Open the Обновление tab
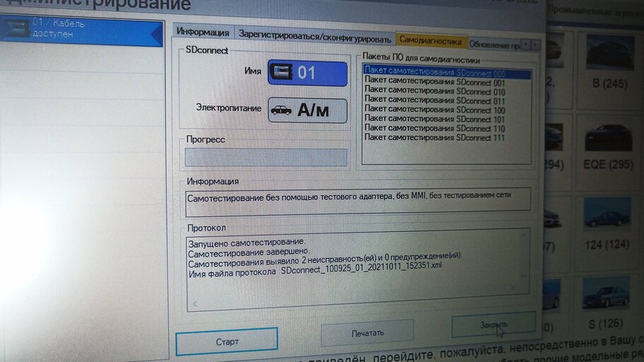Image resolution: width=644 pixels, height=362 pixels. (495, 44)
